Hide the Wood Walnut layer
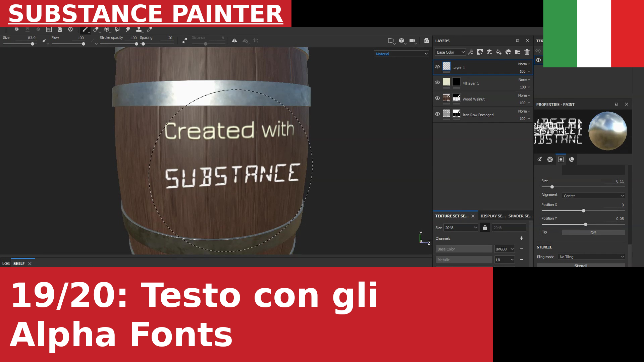 [437, 98]
